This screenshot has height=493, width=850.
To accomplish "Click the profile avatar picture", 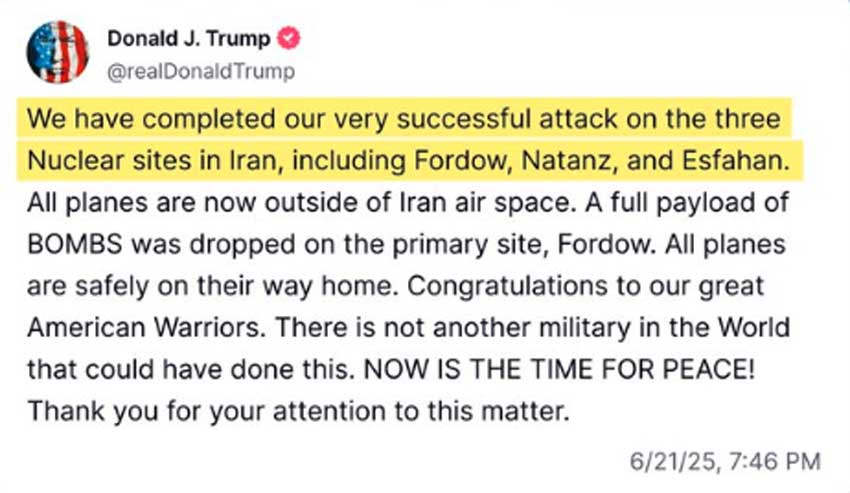I will tap(57, 52).
